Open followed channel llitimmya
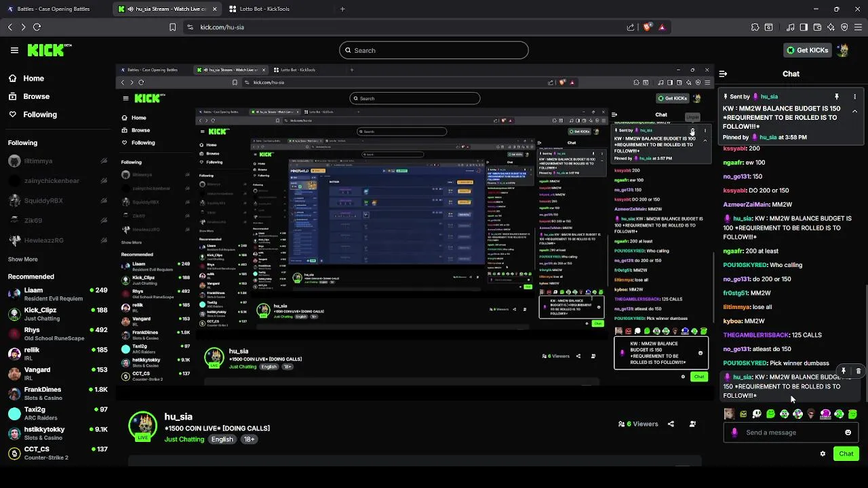This screenshot has width=868, height=488. [x=58, y=161]
